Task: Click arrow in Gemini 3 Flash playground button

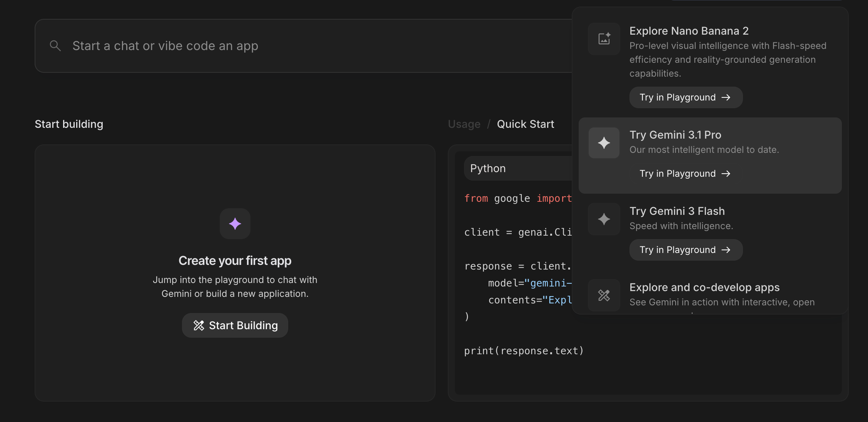Action: tap(726, 250)
